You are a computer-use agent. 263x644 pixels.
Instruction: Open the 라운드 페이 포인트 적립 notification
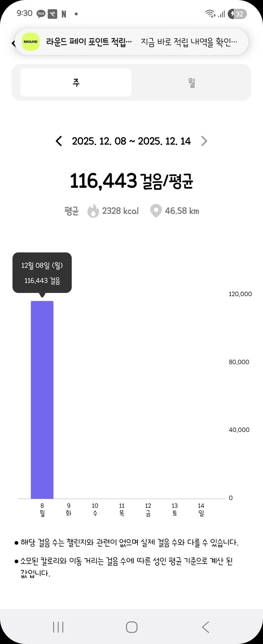(131, 42)
